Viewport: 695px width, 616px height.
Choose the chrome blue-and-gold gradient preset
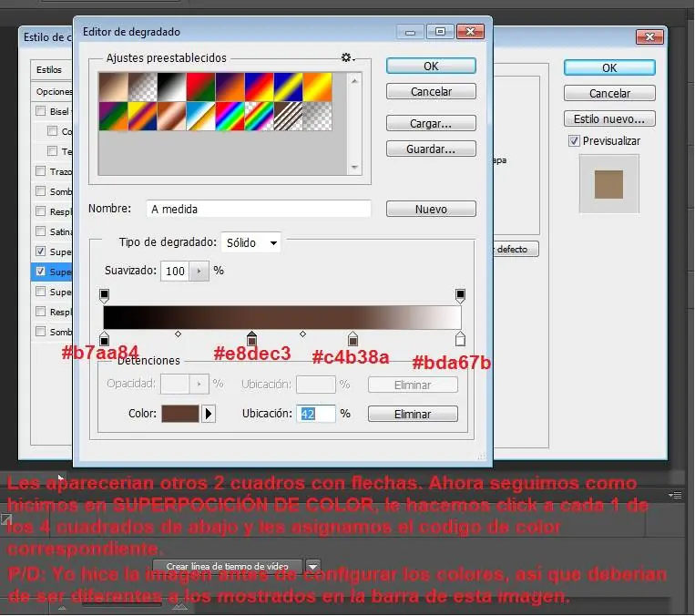(200, 117)
